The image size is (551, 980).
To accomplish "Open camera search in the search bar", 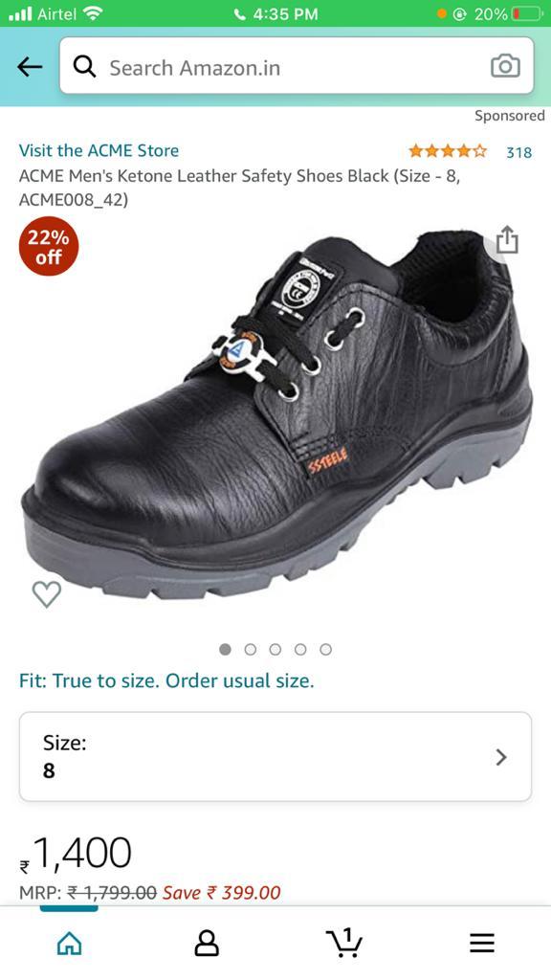I will point(505,66).
